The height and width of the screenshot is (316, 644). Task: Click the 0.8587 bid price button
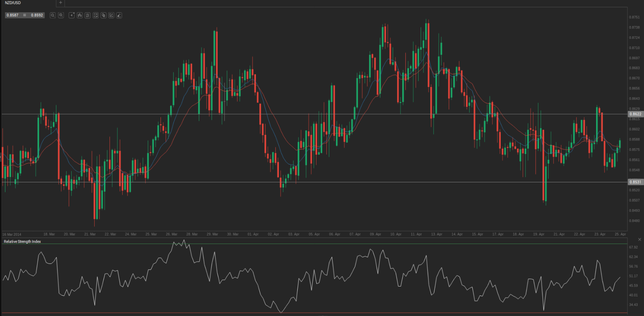[13, 15]
